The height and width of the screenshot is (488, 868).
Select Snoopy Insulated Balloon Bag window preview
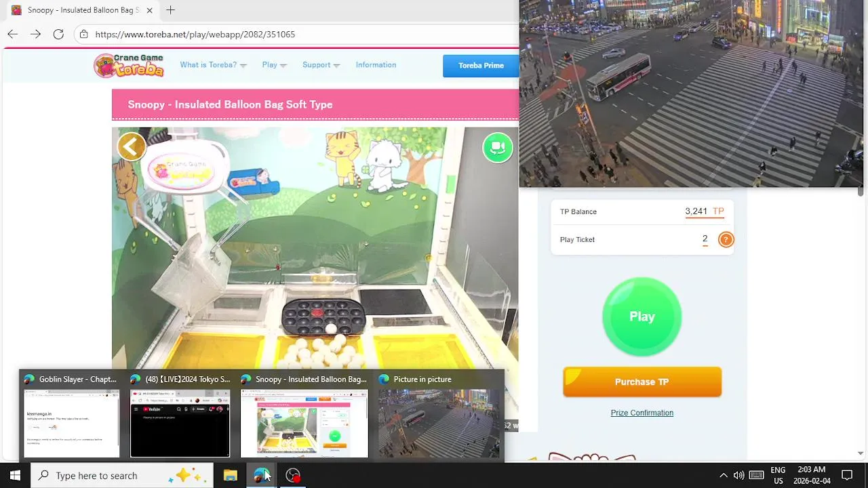point(304,415)
